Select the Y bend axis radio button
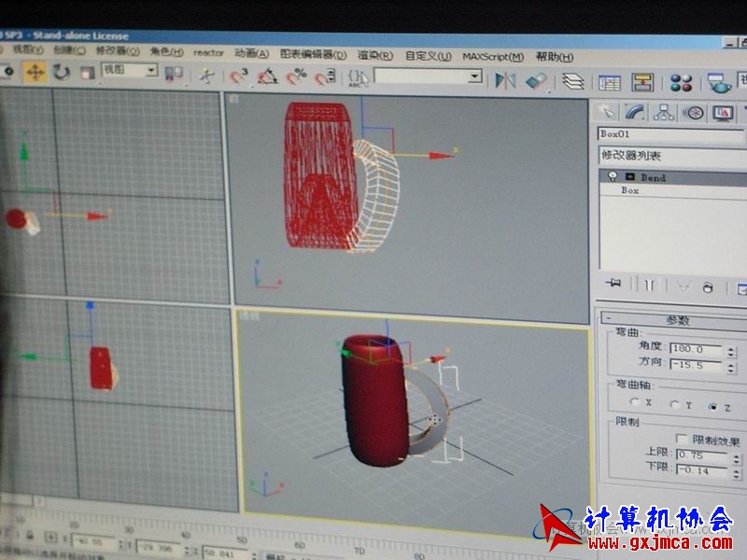 (674, 405)
